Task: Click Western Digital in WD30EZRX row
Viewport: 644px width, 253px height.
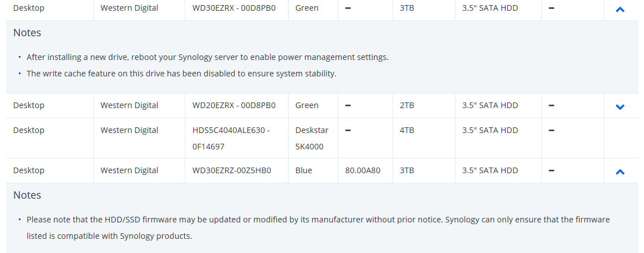Action: point(129,8)
